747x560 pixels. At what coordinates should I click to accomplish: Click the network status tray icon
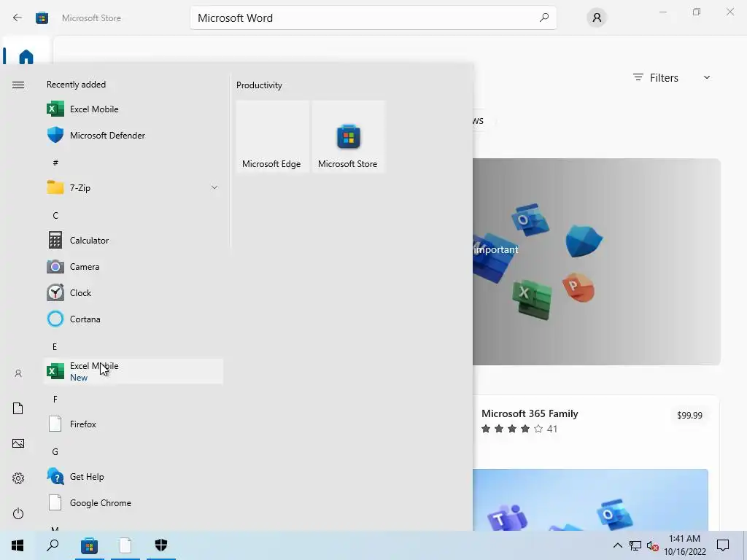click(635, 545)
